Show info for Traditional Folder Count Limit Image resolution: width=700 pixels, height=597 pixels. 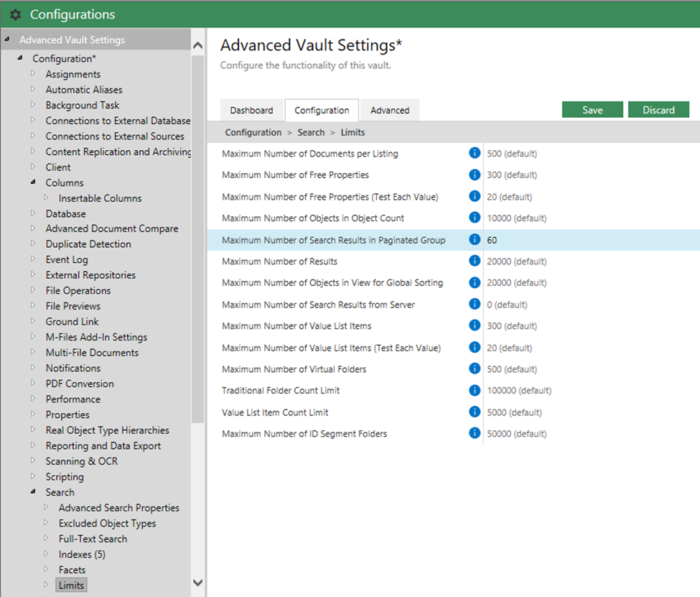pos(475,390)
